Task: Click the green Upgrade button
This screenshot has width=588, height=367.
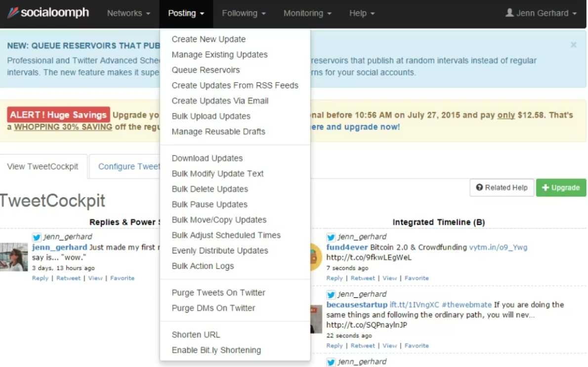Action: [x=561, y=188]
